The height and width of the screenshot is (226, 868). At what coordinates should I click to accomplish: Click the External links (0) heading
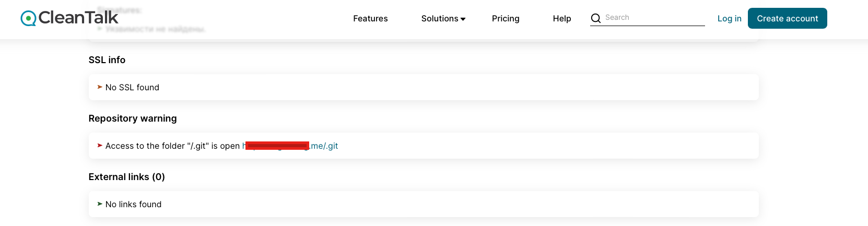click(x=126, y=177)
